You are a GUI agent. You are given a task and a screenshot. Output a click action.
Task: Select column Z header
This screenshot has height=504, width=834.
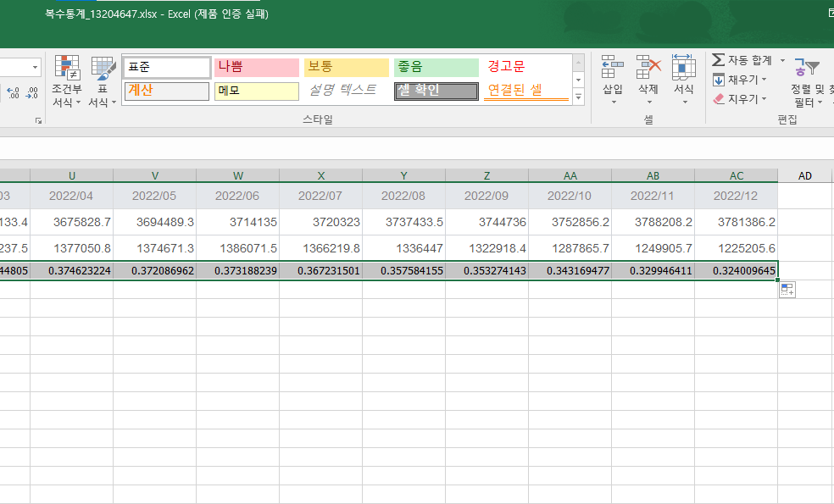tap(486, 175)
